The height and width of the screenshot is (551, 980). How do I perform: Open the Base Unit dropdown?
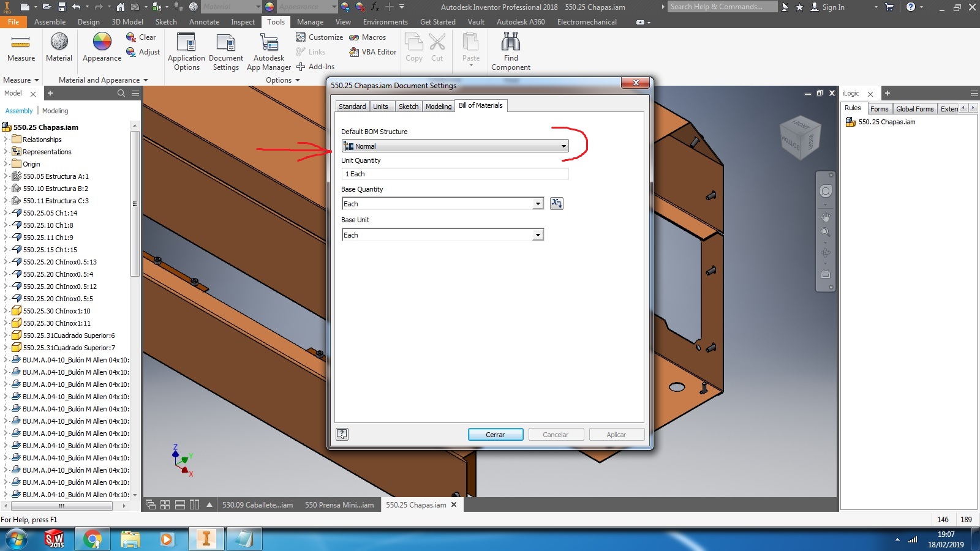pos(537,234)
